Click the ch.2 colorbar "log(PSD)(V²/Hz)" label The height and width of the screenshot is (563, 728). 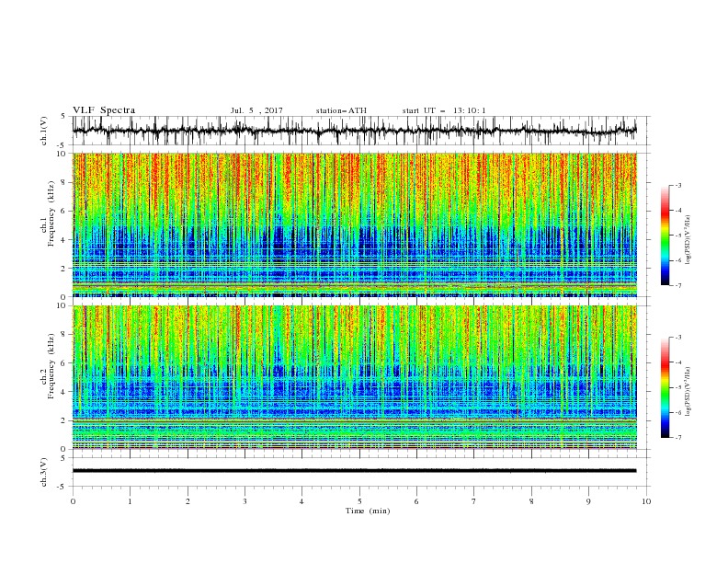coord(688,392)
